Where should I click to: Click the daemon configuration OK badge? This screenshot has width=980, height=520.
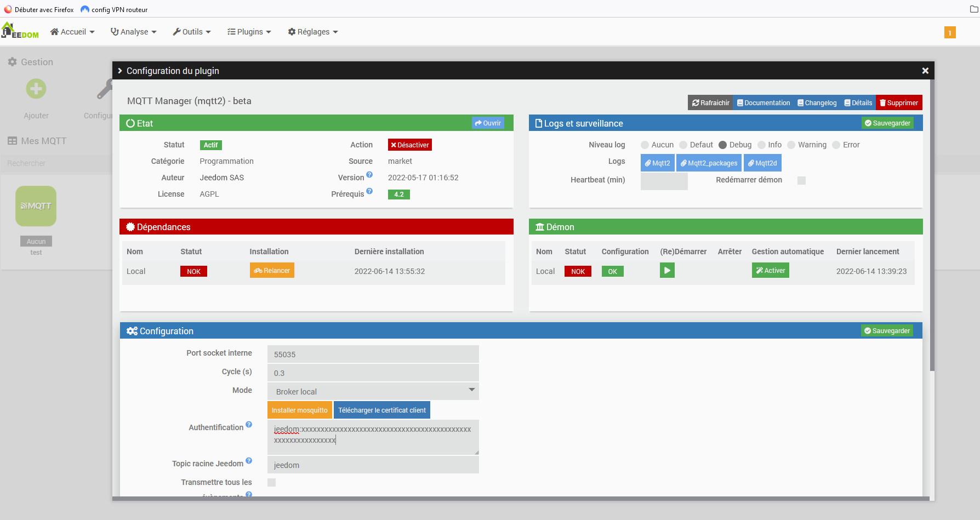pos(613,271)
